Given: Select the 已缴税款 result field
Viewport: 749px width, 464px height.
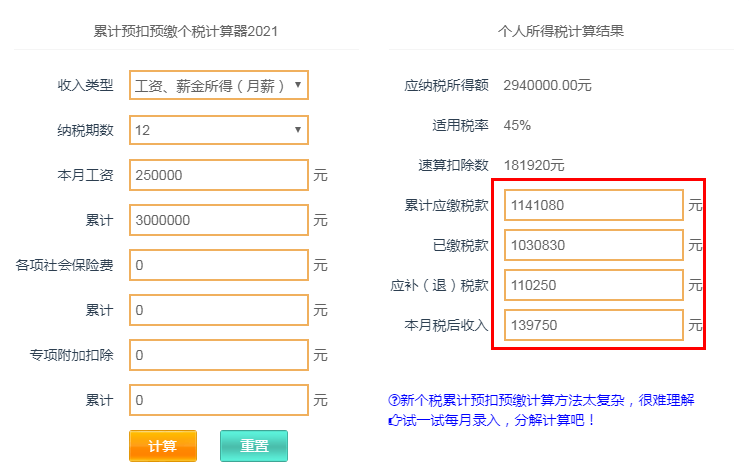Looking at the screenshot, I should (594, 245).
